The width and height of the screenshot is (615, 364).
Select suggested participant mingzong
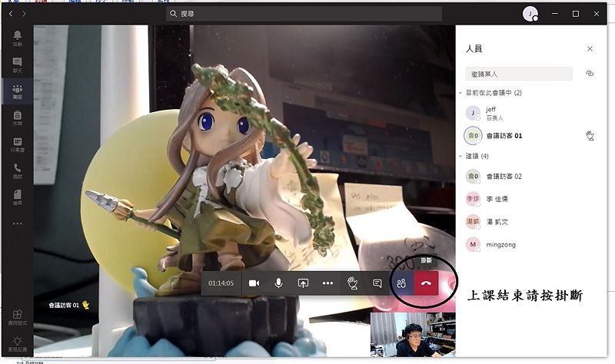coord(530,244)
